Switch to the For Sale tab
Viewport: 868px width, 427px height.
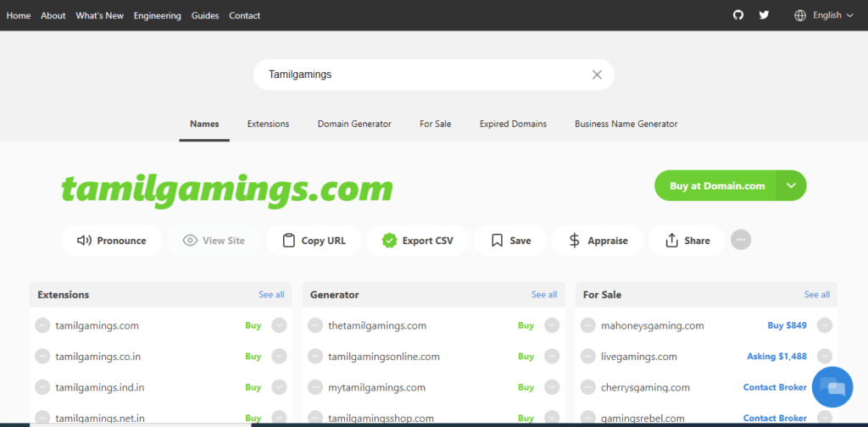[435, 124]
